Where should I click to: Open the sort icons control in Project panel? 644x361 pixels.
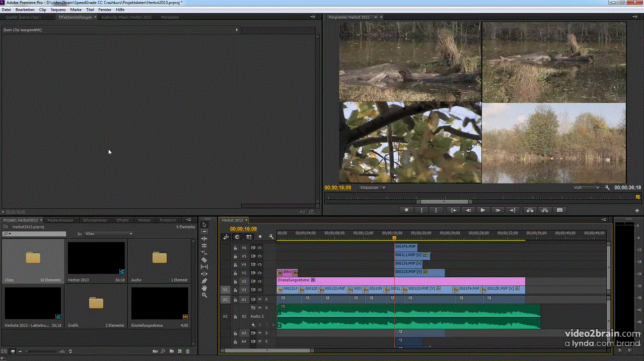click(x=70, y=351)
